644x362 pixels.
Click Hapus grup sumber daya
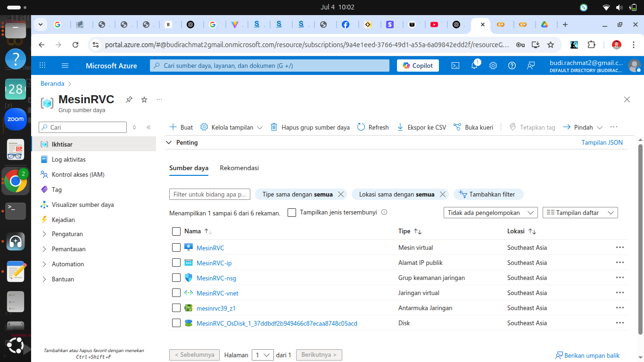tap(310, 127)
